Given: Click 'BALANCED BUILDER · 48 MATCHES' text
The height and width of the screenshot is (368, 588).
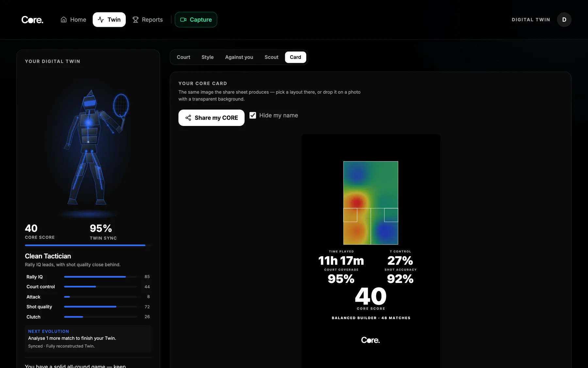Looking at the screenshot, I should point(371,318).
